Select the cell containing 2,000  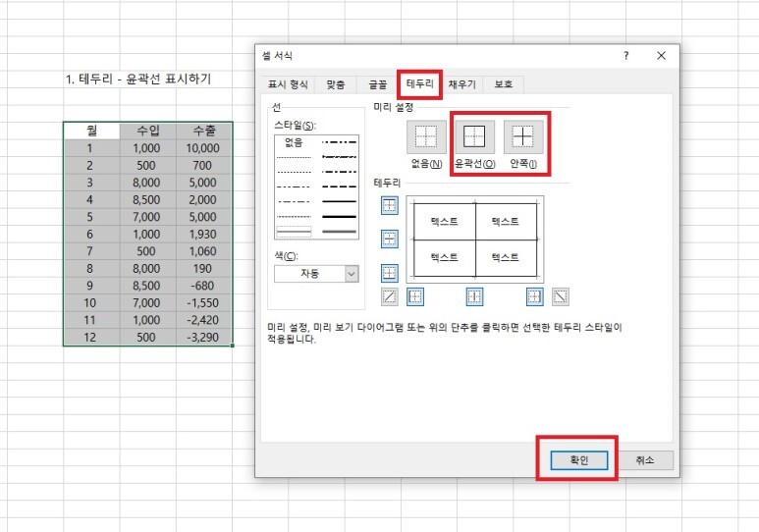204,200
